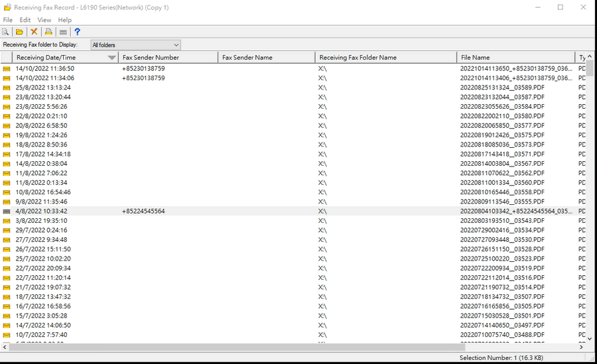Image resolution: width=597 pixels, height=364 pixels.
Task: Open help with the blue question mark
Action: point(77,32)
